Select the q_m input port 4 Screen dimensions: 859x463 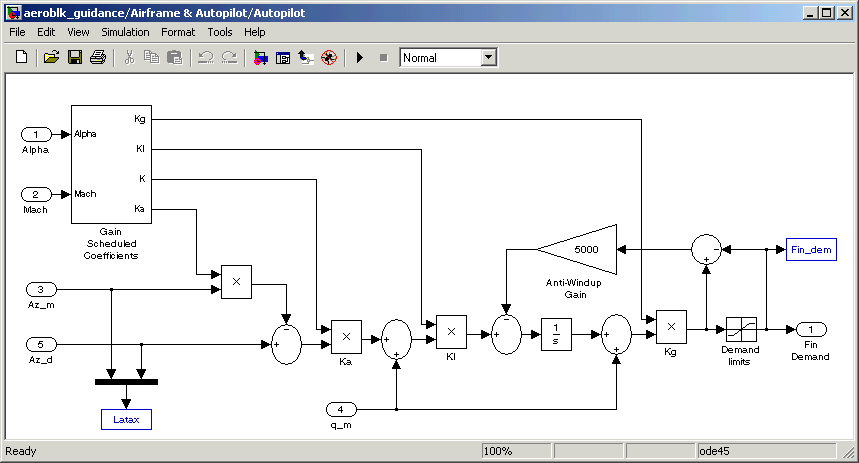341,409
